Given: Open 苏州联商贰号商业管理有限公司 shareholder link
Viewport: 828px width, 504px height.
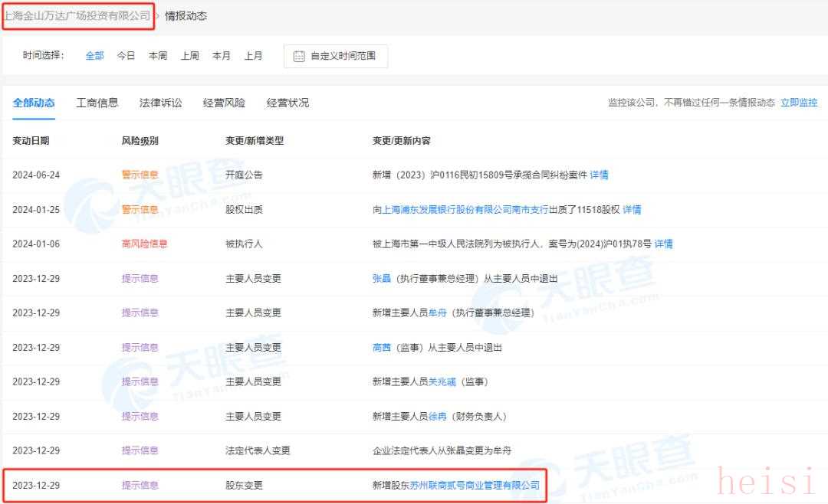Looking at the screenshot, I should (475, 485).
